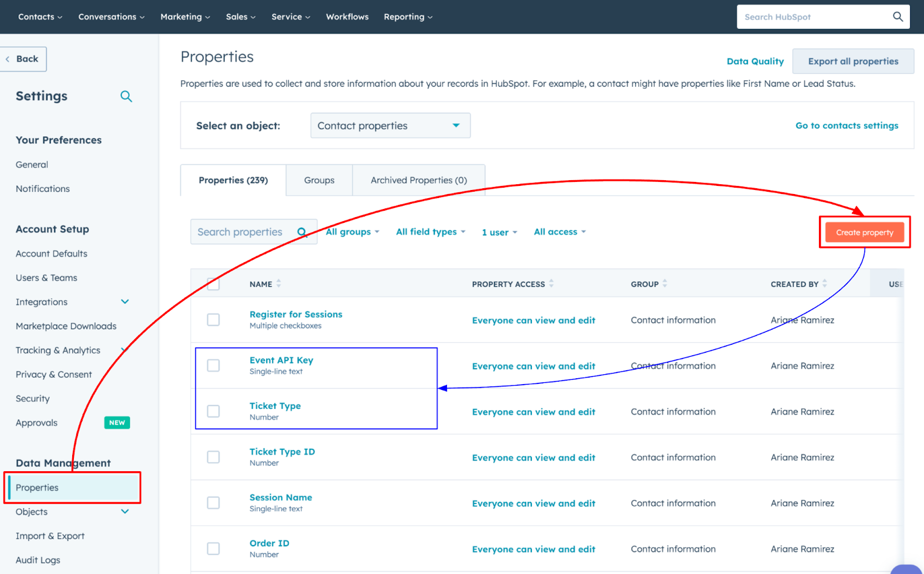This screenshot has width=924, height=574.
Task: Sort by Group column arrows
Action: tap(665, 284)
